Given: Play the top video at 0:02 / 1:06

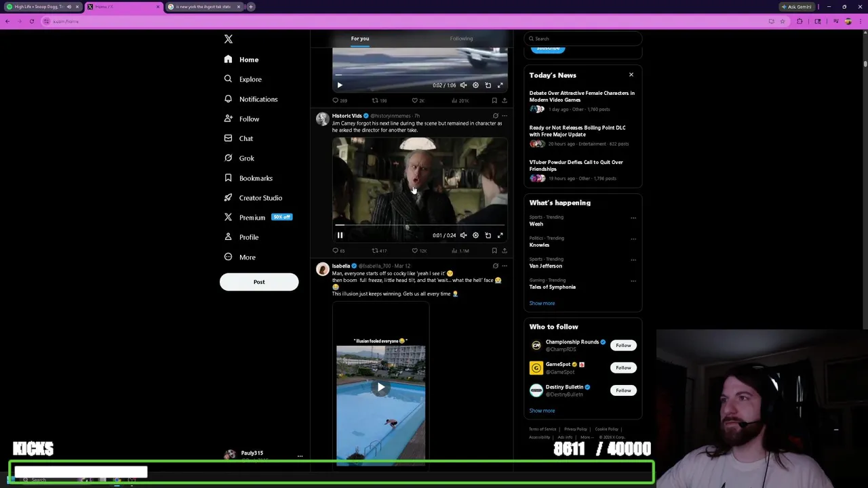Looking at the screenshot, I should [340, 85].
